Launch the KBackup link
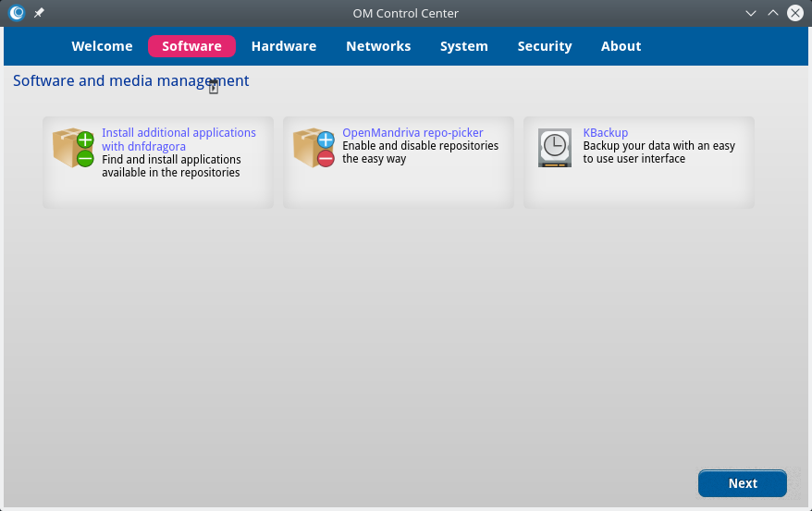812x511 pixels. click(x=606, y=133)
